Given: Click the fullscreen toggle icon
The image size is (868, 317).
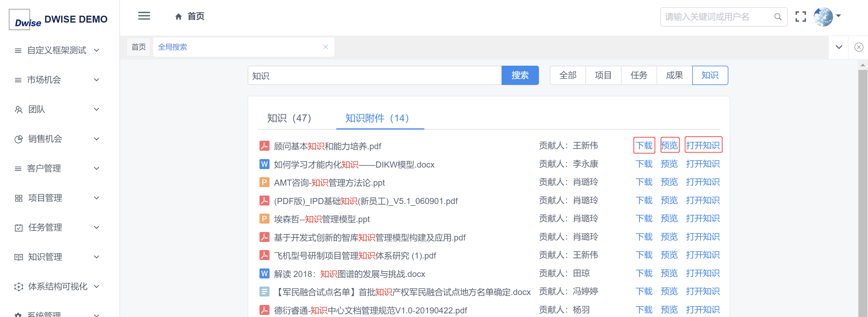Looking at the screenshot, I should 800,17.
